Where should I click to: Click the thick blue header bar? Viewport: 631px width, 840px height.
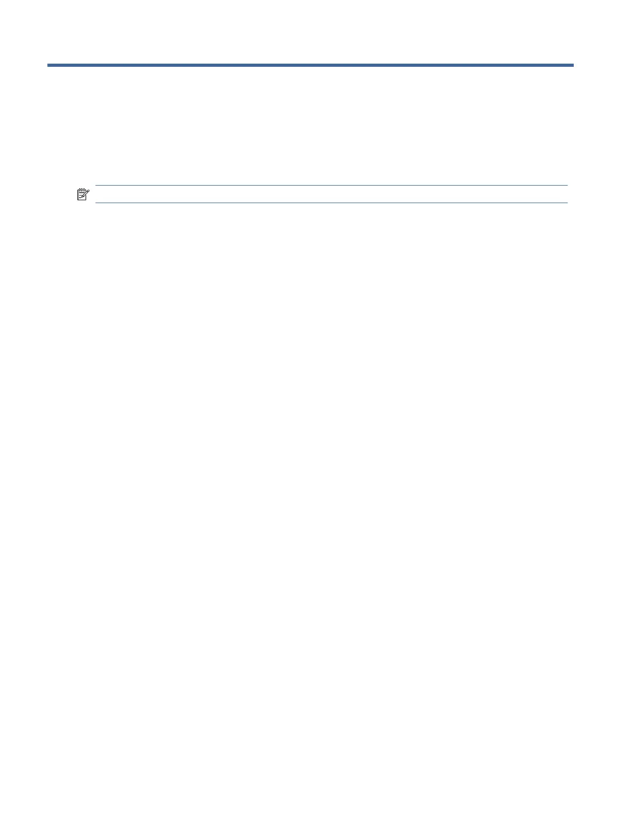310,65
